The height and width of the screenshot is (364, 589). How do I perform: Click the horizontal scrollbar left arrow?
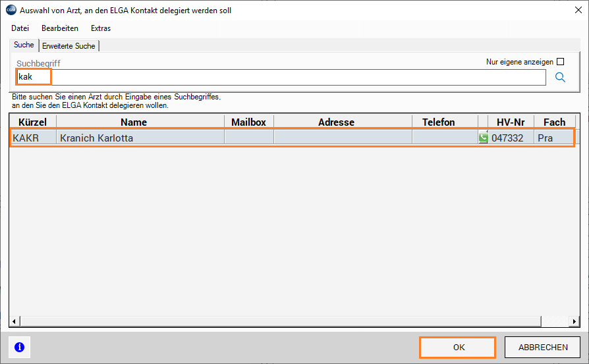pyautogui.click(x=14, y=323)
